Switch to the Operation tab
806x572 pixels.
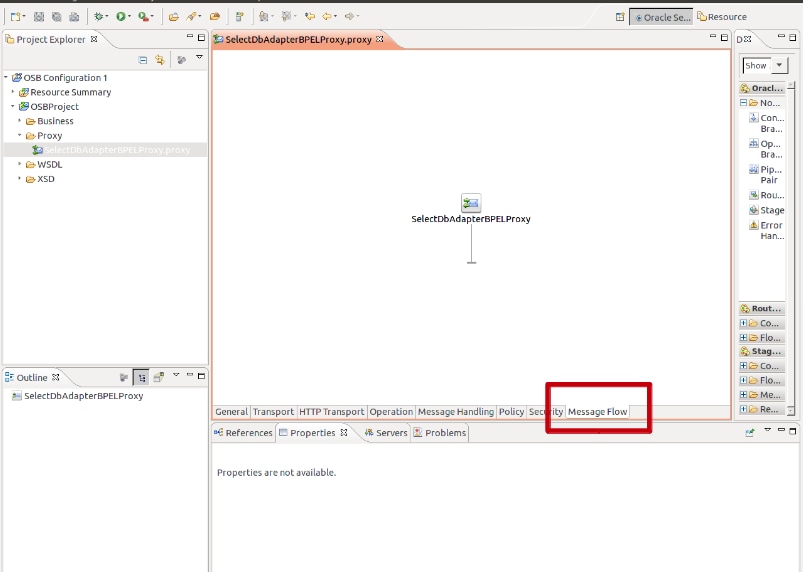(x=391, y=412)
